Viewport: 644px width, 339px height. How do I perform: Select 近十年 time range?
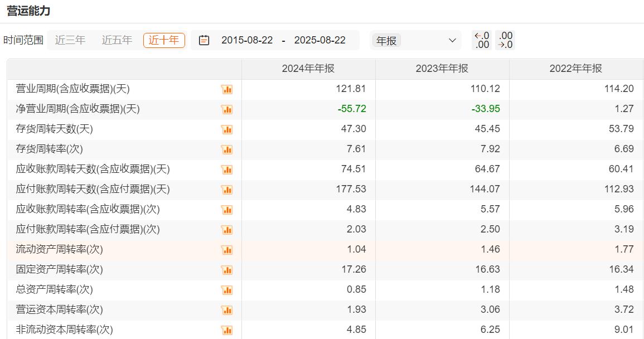click(x=164, y=40)
